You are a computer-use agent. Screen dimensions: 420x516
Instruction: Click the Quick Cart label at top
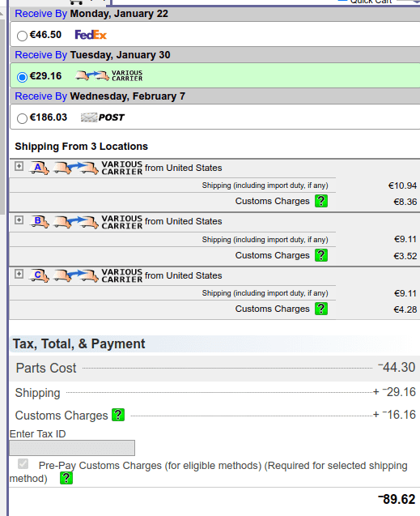click(371, 2)
